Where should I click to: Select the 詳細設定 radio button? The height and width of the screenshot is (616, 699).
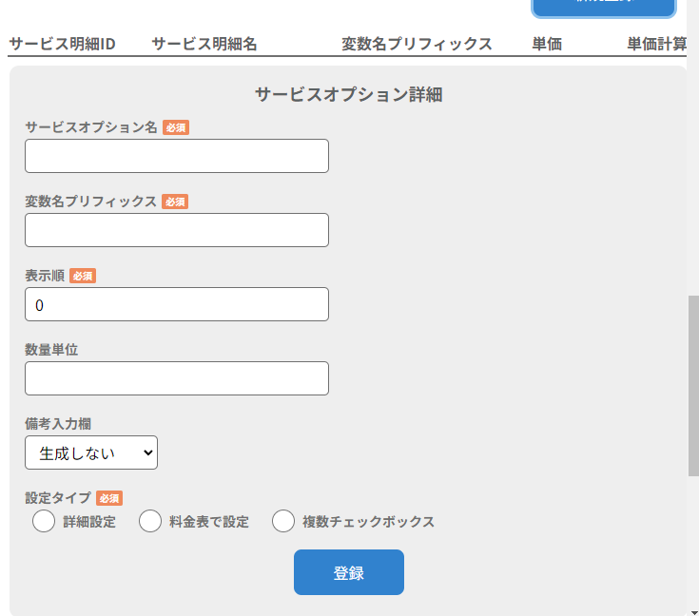(44, 522)
